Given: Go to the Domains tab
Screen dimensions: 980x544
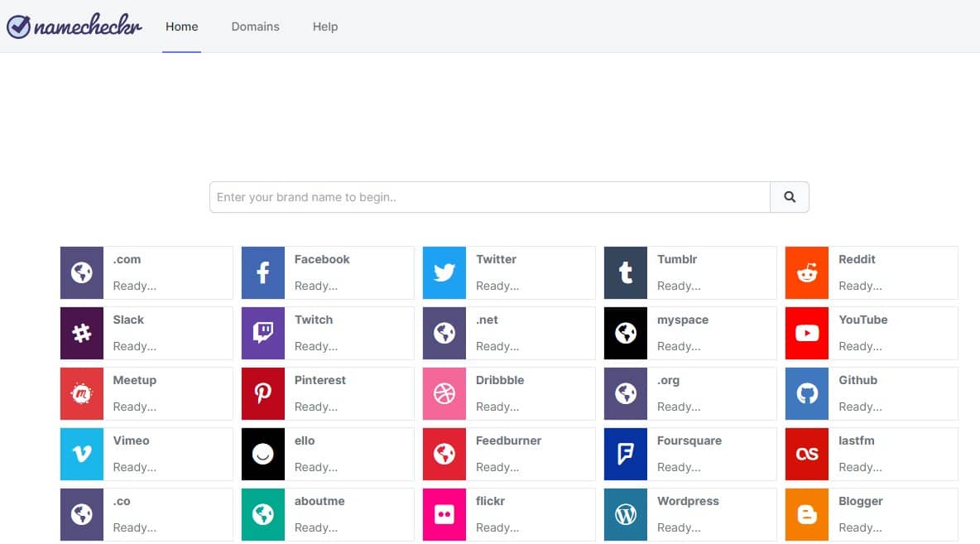Looking at the screenshot, I should tap(255, 26).
